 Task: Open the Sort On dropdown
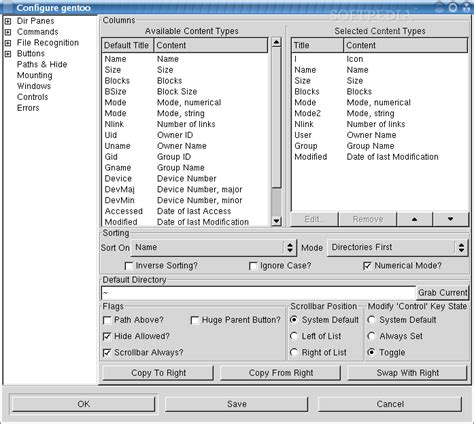213,248
